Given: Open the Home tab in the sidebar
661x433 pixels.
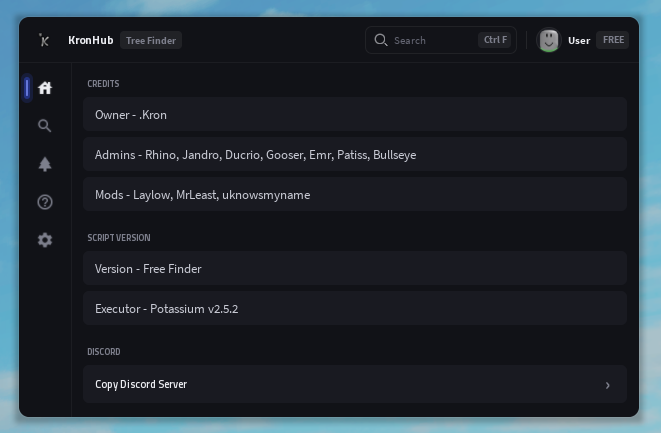Looking at the screenshot, I should (x=45, y=88).
